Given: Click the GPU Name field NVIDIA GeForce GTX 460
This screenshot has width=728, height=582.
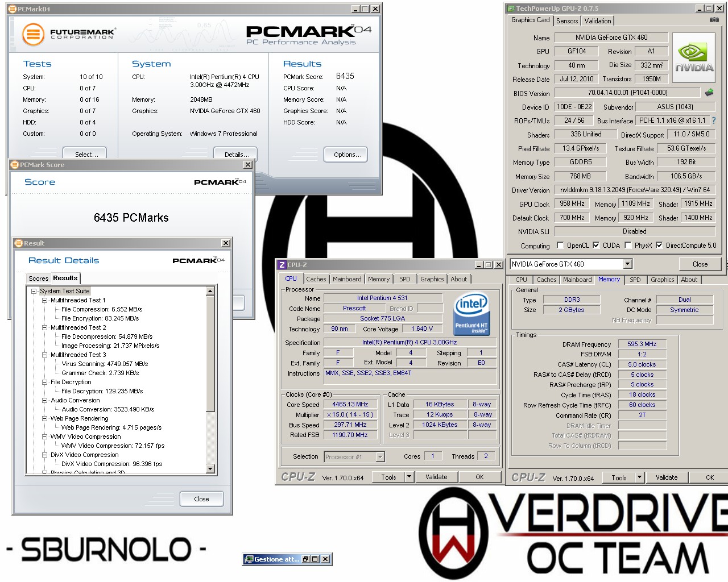Looking at the screenshot, I should [x=611, y=38].
